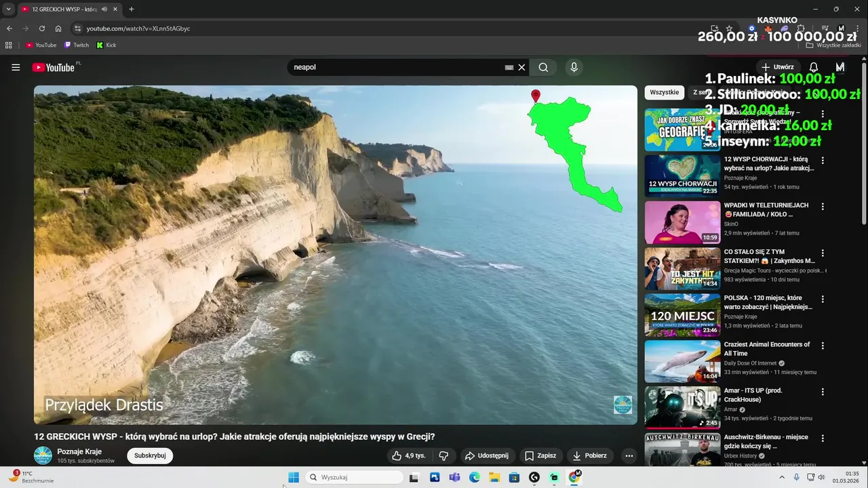Subscribe to Poznaje Kraje channel
The width and height of the screenshot is (868, 488).
point(150,455)
